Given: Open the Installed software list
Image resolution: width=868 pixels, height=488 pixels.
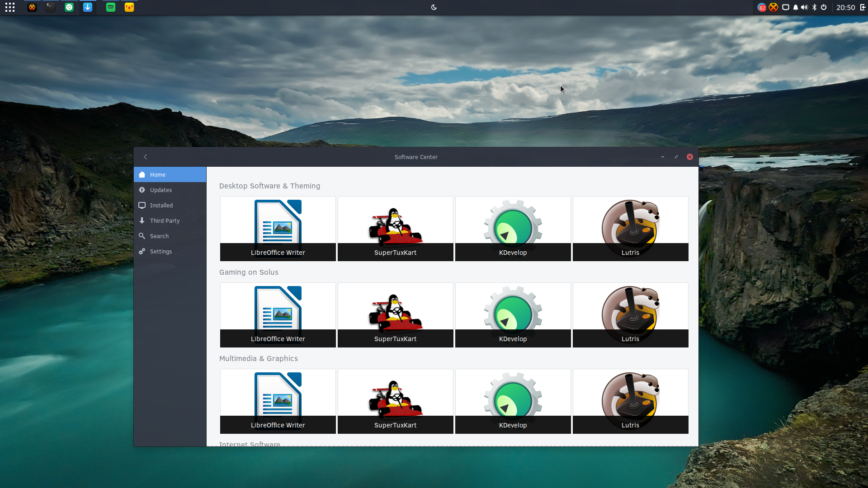Looking at the screenshot, I should [170, 205].
